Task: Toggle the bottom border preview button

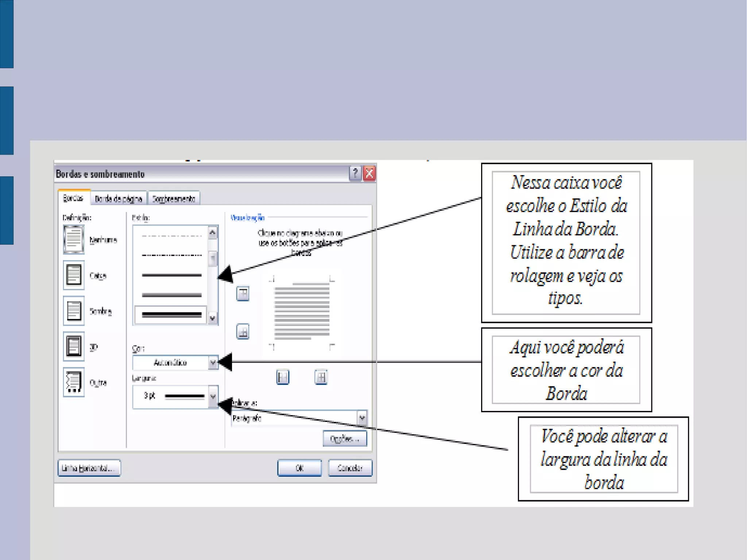Action: [243, 332]
